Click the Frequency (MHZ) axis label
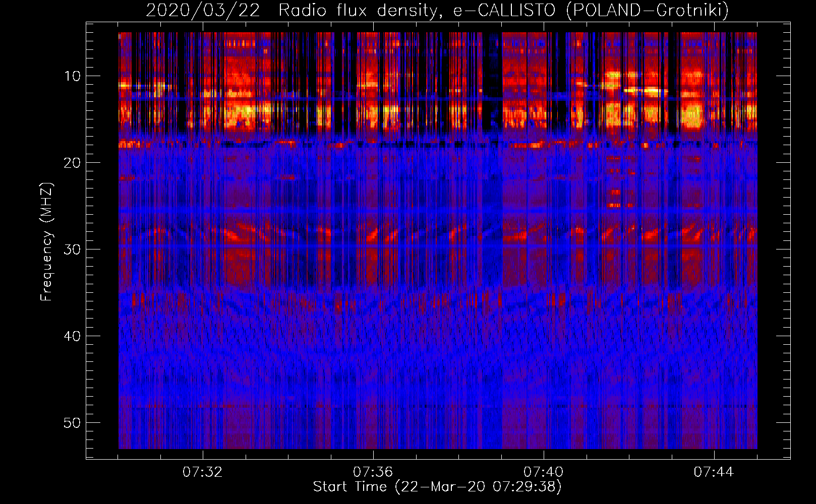This screenshot has height=504, width=816. (x=46, y=242)
